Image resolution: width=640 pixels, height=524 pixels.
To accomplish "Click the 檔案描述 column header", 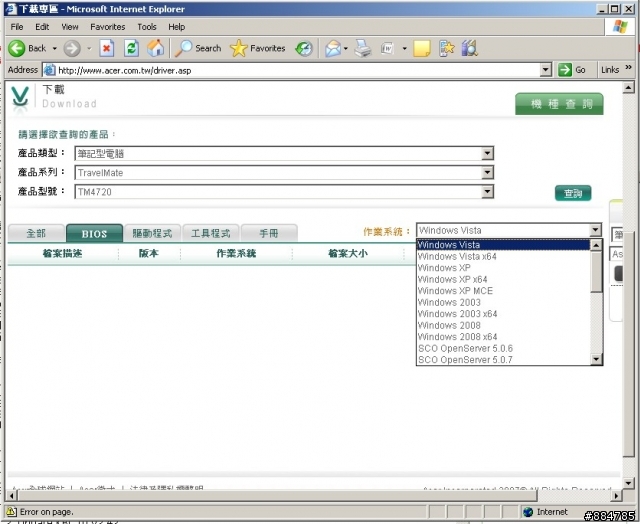I will 62,253.
